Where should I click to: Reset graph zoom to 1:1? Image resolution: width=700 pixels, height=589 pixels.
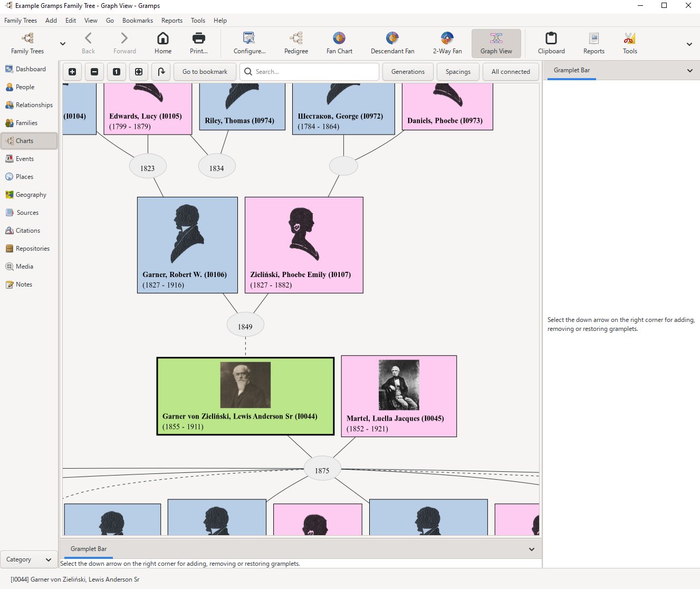click(x=117, y=72)
